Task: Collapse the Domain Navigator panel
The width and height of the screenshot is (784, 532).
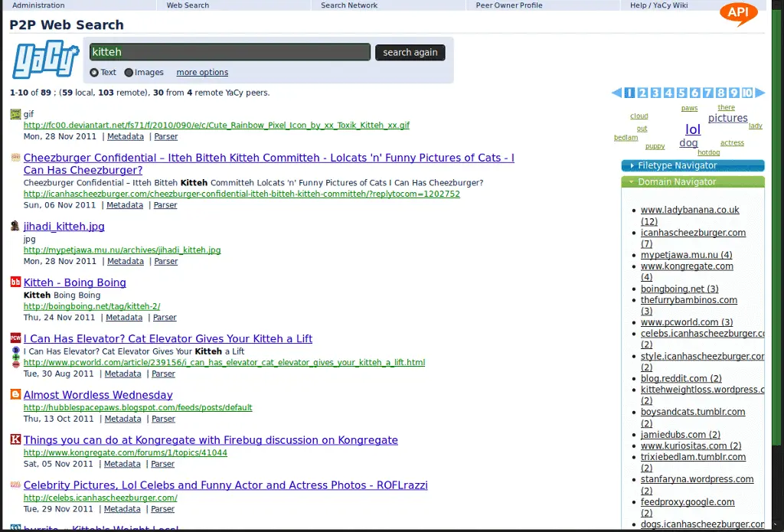Action: point(692,182)
